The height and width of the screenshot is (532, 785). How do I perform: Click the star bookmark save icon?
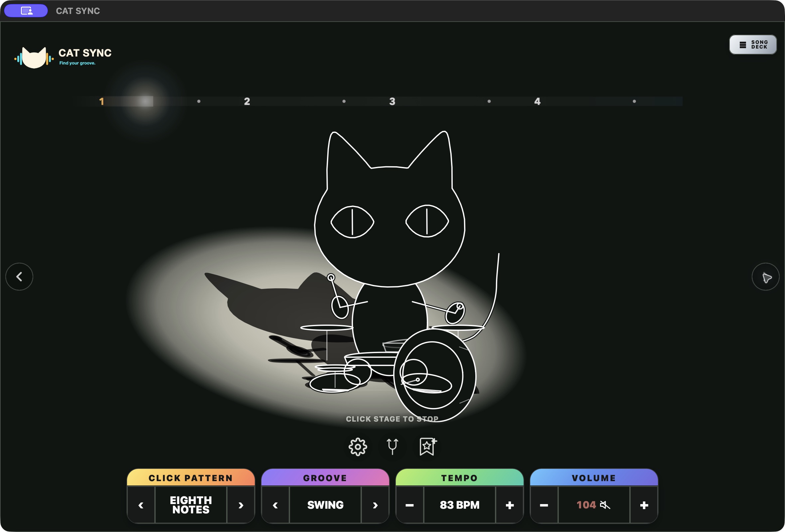[x=428, y=447]
